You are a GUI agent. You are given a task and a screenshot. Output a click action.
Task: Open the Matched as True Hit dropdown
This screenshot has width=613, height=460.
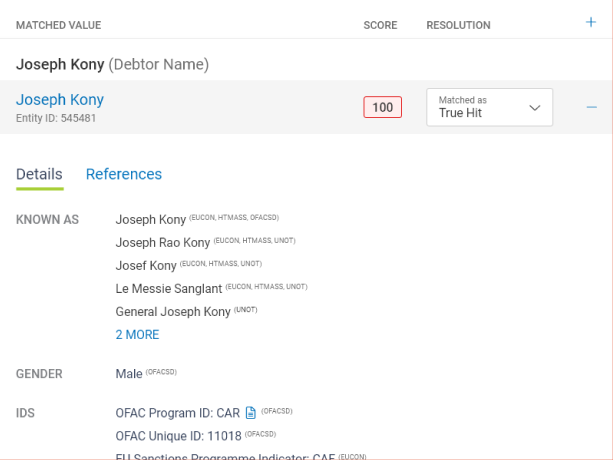point(489,107)
